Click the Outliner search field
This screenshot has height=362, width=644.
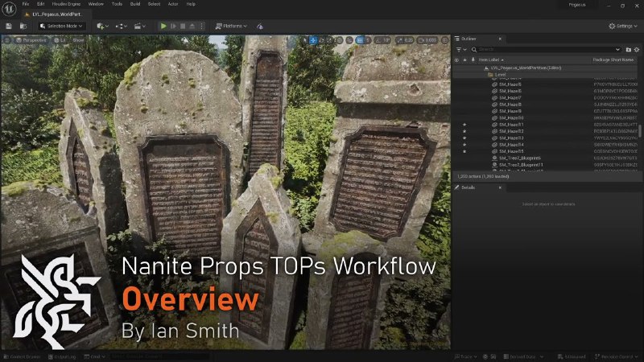pos(546,50)
